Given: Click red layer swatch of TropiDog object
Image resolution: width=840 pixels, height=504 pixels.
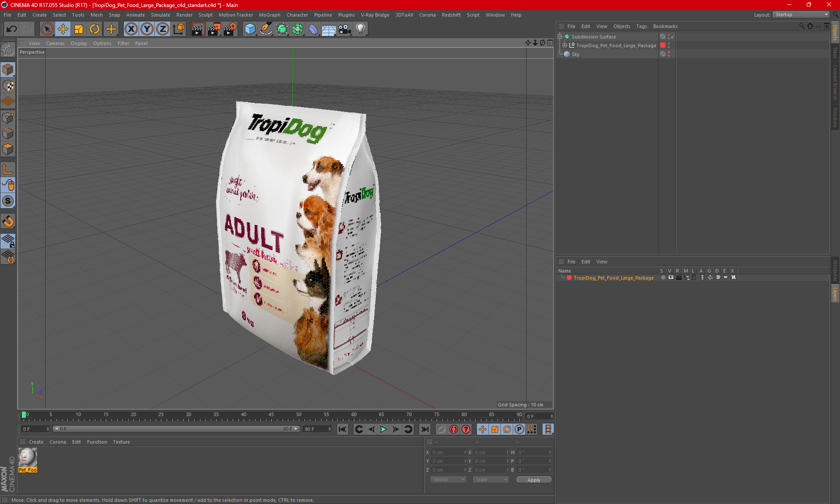Looking at the screenshot, I should (663, 45).
